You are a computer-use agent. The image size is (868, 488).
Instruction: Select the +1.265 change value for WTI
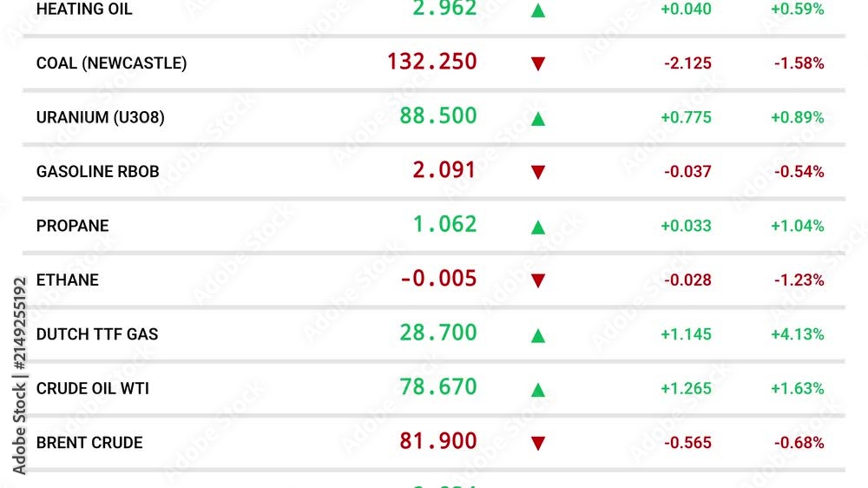point(686,388)
